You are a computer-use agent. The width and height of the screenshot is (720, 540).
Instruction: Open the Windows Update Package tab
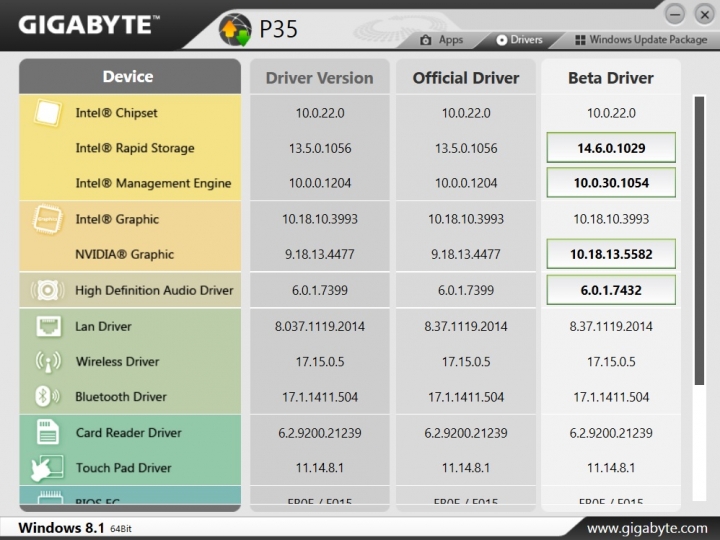[641, 40]
